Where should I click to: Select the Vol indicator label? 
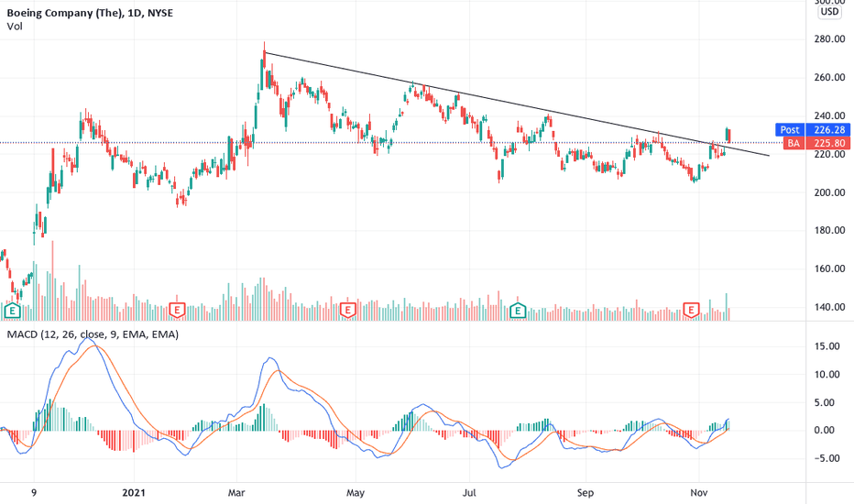tap(15, 27)
